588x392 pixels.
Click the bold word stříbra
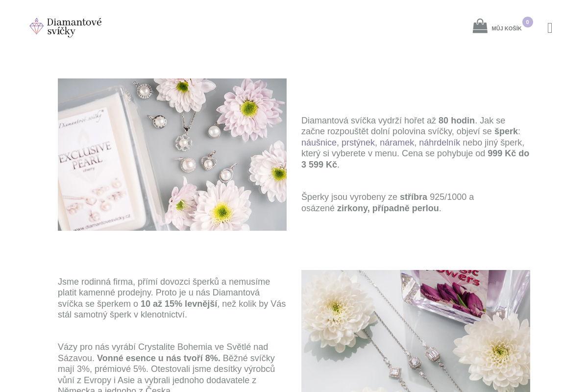pos(414,197)
